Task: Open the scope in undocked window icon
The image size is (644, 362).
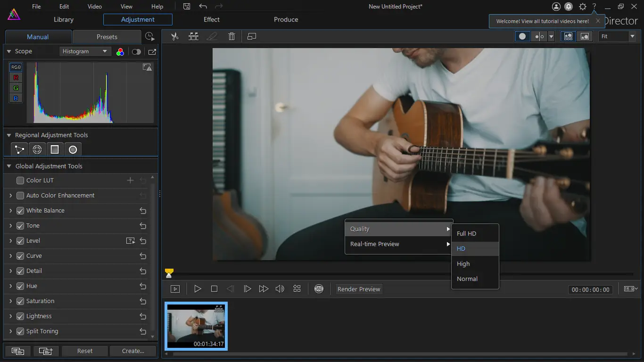Action: coord(152,51)
